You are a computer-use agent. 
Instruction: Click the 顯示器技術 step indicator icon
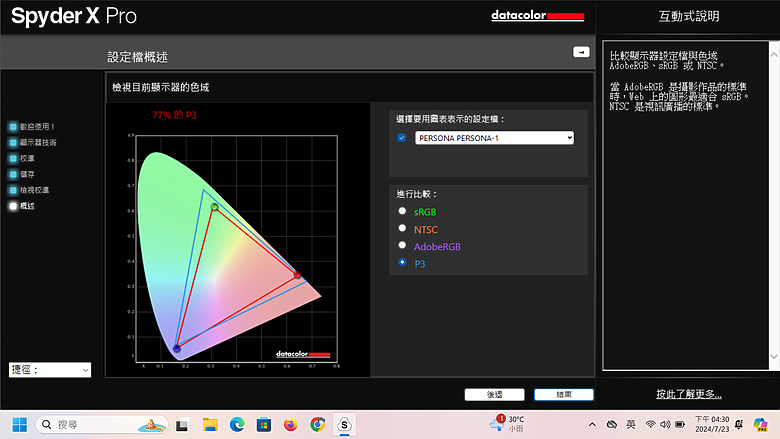(13, 143)
